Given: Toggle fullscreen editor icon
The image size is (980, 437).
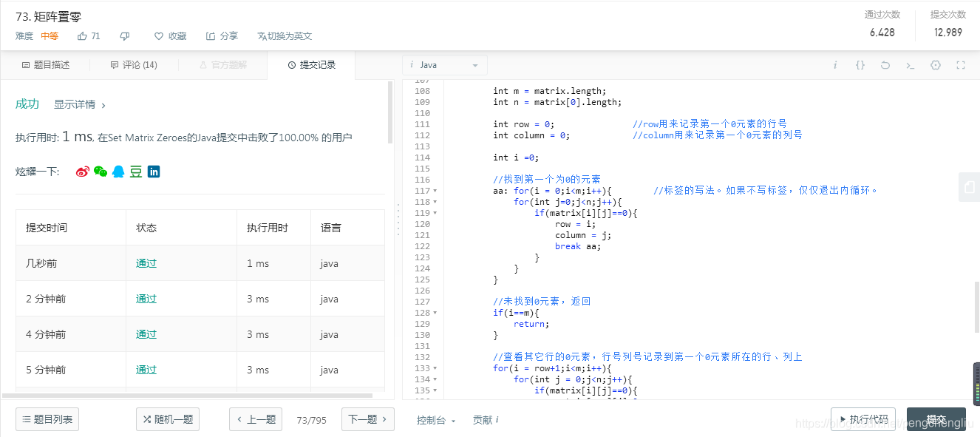Looking at the screenshot, I should (x=961, y=65).
